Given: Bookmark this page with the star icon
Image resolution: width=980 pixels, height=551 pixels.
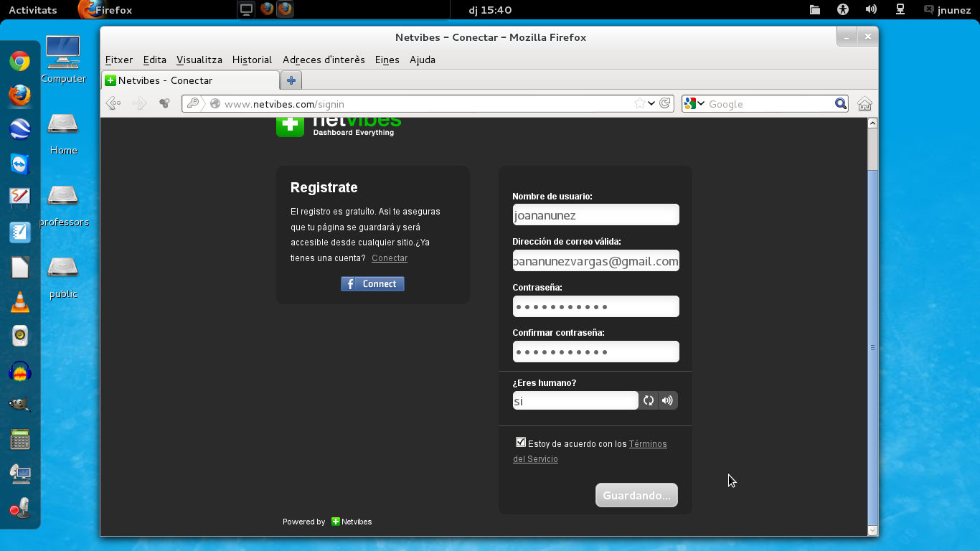Looking at the screenshot, I should coord(639,103).
